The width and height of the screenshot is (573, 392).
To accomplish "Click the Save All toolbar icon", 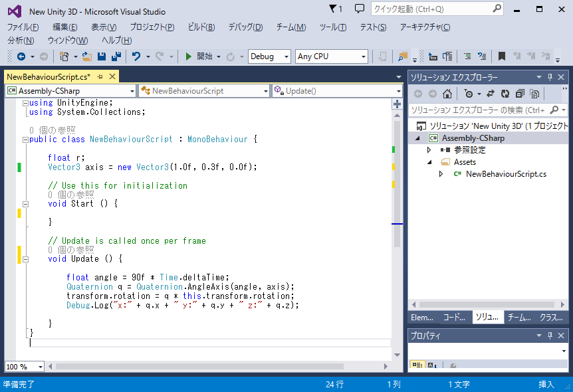I will [x=116, y=56].
